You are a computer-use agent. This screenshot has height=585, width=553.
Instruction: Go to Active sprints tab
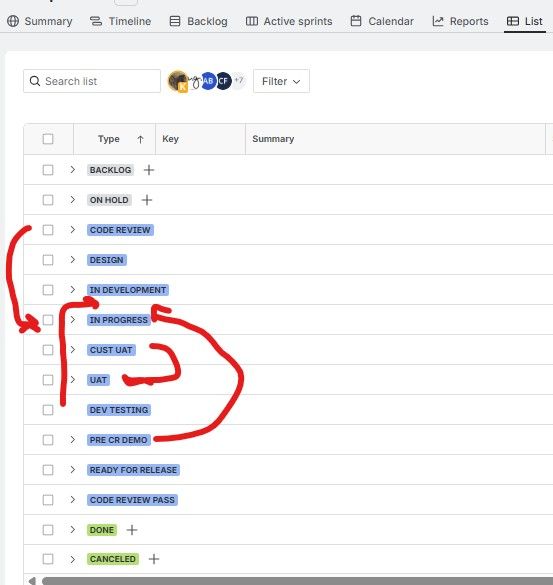click(x=289, y=21)
